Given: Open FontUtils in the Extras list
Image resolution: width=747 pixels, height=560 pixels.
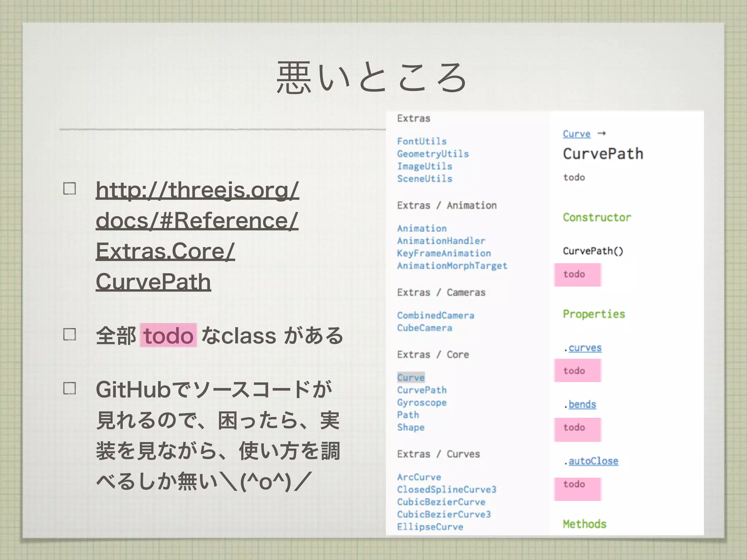Looking at the screenshot, I should coord(422,141).
